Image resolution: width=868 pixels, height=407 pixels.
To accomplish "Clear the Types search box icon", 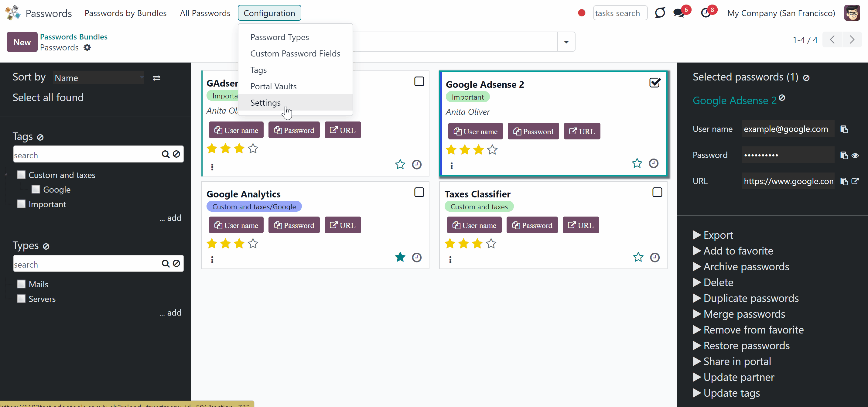I will click(176, 263).
